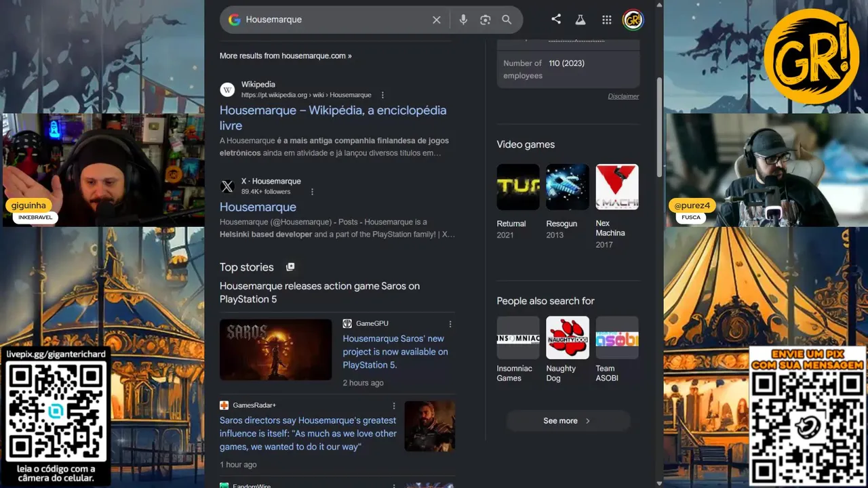Open X result options menu
Image resolution: width=868 pixels, height=488 pixels.
(313, 192)
